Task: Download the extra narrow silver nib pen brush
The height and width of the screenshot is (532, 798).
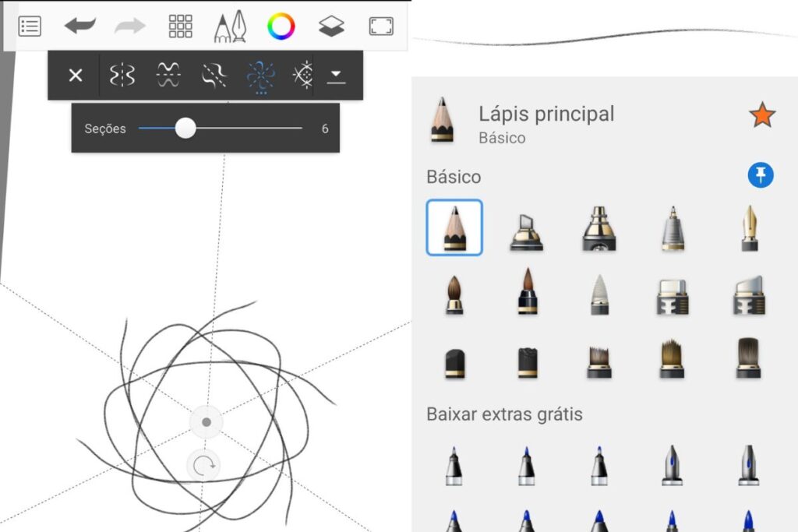Action: point(749,465)
